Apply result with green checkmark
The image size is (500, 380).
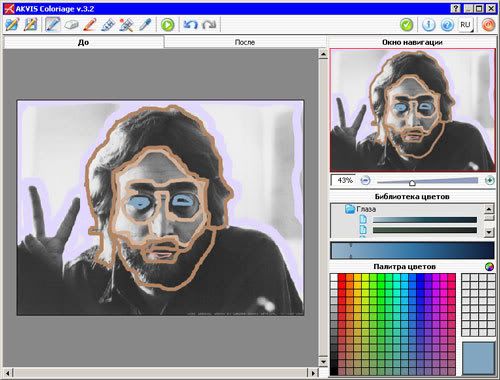406,25
